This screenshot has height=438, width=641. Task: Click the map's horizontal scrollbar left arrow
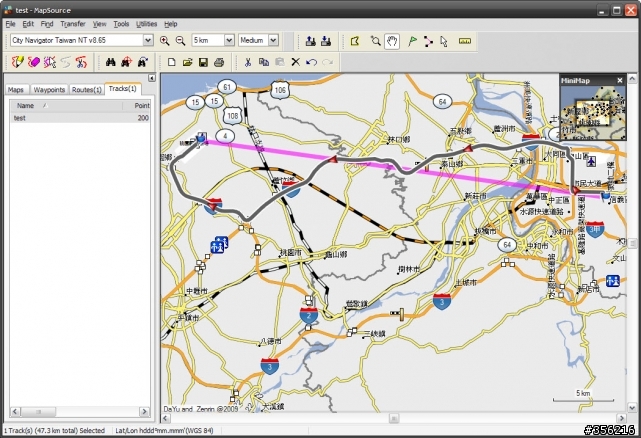[x=166, y=418]
